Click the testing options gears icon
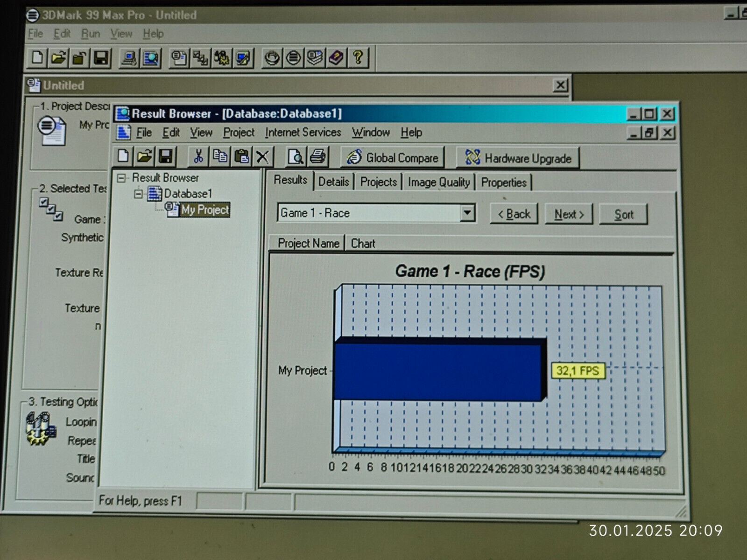The height and width of the screenshot is (560, 747). coord(41,428)
